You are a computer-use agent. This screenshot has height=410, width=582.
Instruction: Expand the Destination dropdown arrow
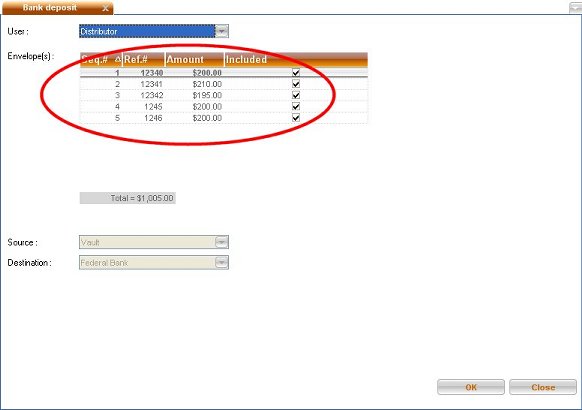click(222, 263)
